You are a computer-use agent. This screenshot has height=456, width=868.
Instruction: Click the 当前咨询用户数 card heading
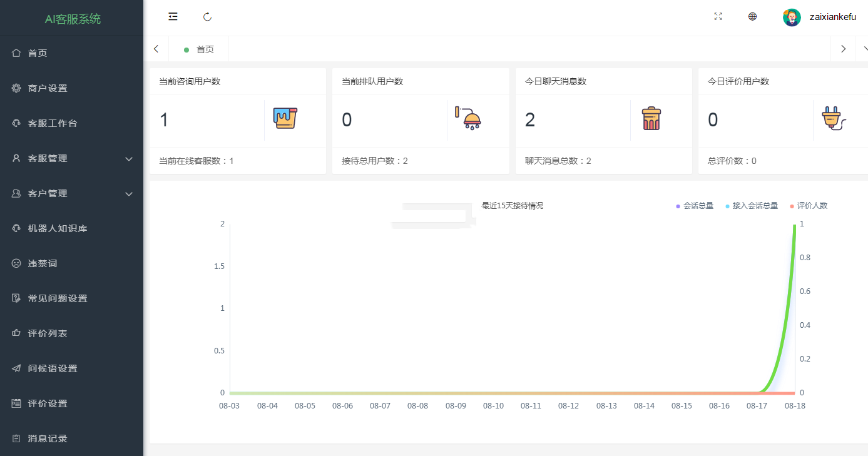point(190,81)
